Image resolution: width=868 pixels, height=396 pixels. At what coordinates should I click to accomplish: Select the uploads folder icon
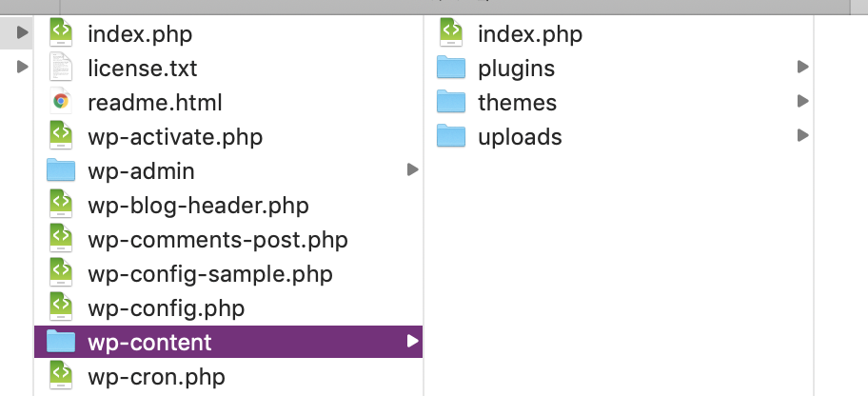click(451, 136)
